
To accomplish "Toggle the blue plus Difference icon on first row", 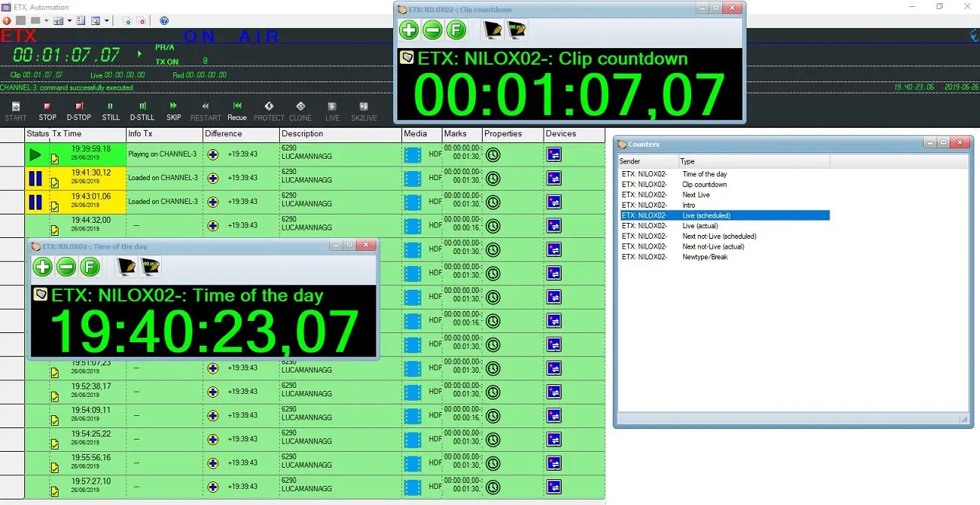I will 213,154.
